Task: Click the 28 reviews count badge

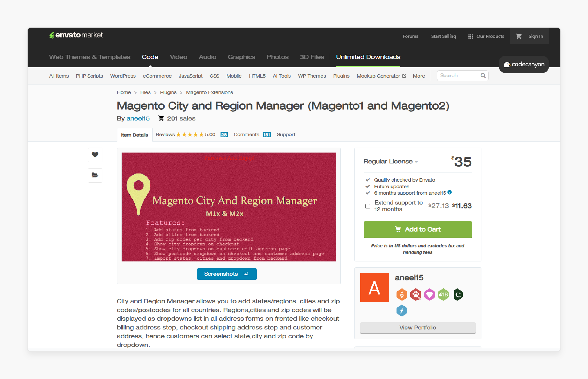Action: [x=224, y=135]
